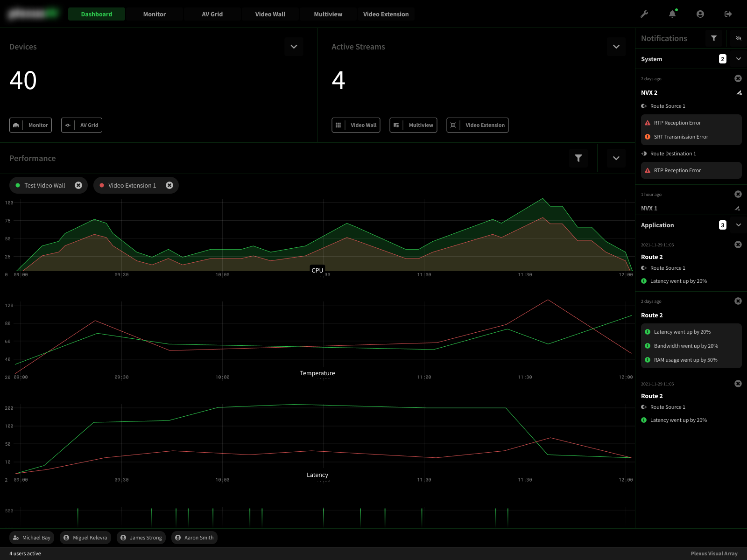Click the Multiview button under Active Streams
Image resolution: width=747 pixels, height=560 pixels.
point(413,125)
